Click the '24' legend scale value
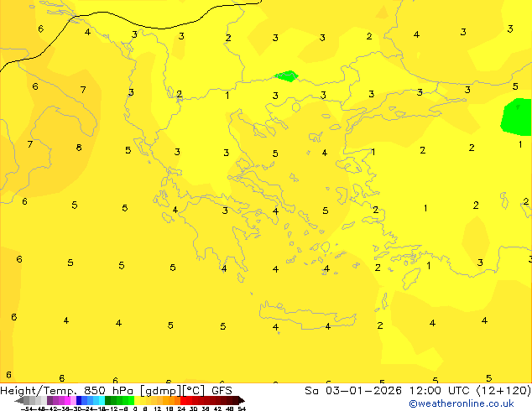The image size is (532, 411). point(181,408)
